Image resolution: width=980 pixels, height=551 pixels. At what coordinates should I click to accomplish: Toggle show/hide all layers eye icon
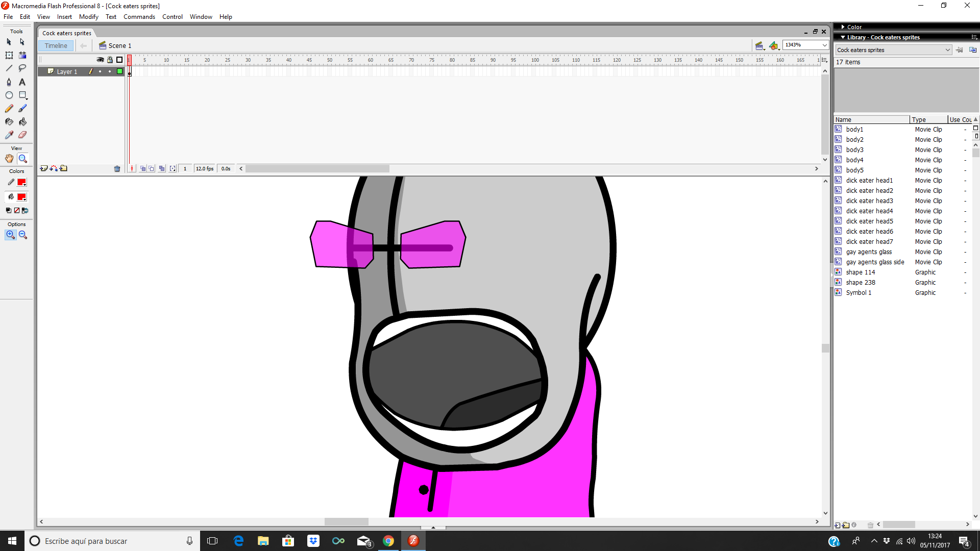click(100, 60)
